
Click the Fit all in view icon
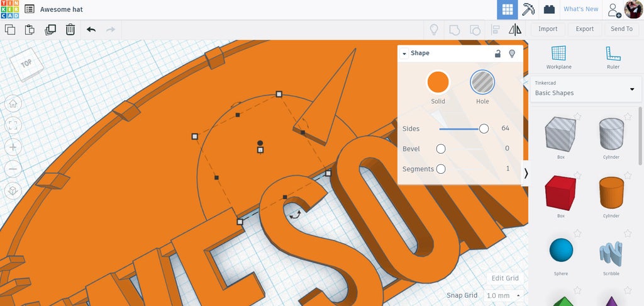13,125
